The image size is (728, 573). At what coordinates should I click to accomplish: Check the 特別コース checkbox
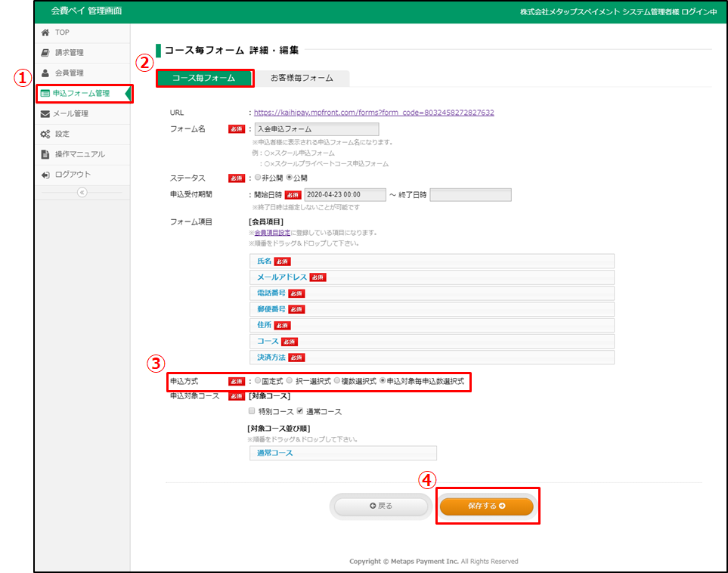click(x=252, y=412)
